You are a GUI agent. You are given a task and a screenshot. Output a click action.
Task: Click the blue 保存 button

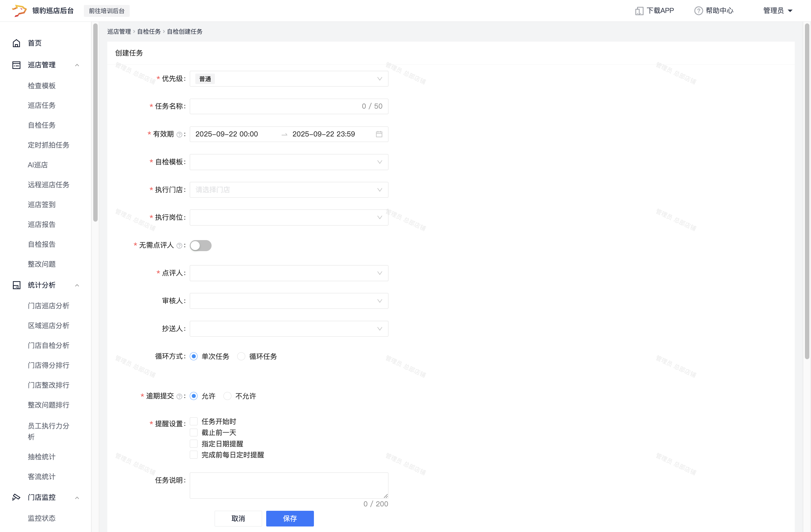click(290, 518)
